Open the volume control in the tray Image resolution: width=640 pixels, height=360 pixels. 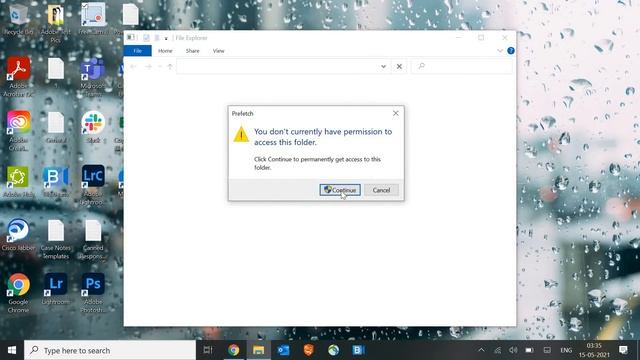coord(513,350)
